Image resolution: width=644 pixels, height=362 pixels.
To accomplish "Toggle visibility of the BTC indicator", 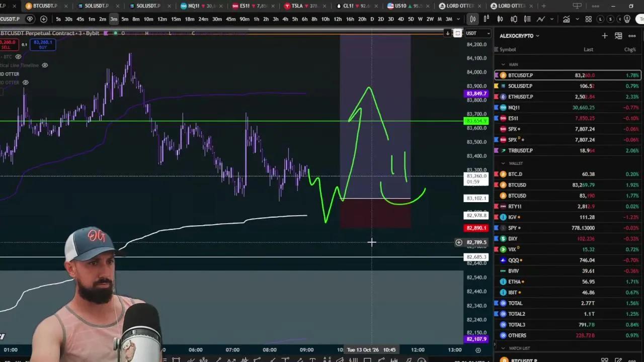I will pyautogui.click(x=18, y=56).
